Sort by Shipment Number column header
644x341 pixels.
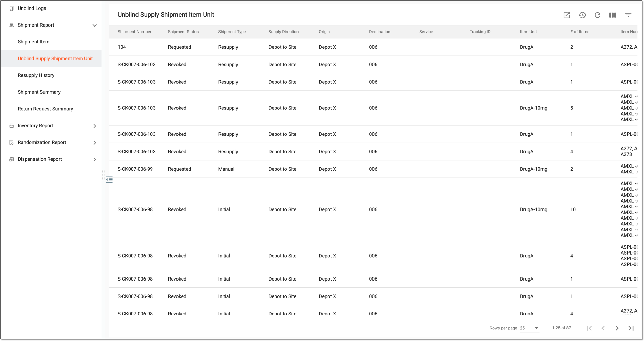[134, 32]
